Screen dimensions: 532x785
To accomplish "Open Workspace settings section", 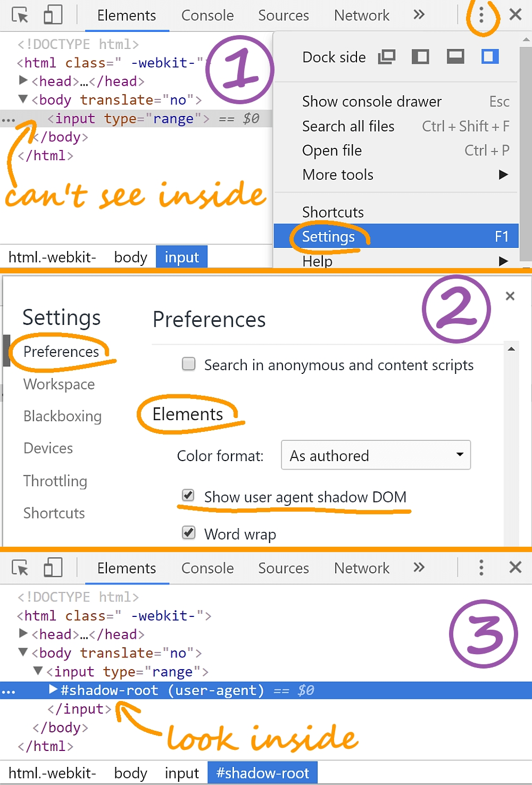I will (59, 384).
